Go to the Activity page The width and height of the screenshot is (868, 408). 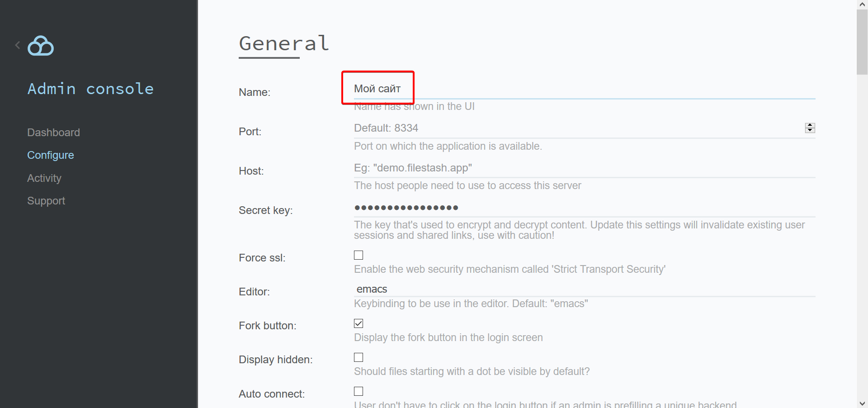[44, 178]
